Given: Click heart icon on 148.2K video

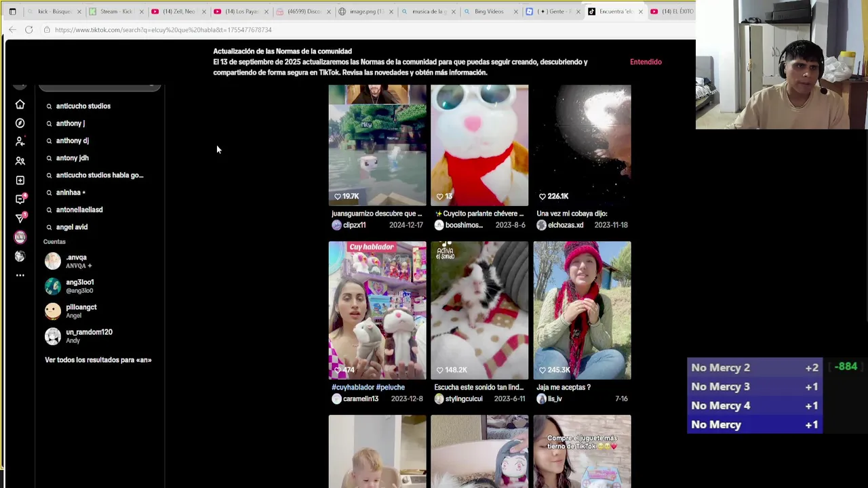Looking at the screenshot, I should tap(440, 370).
